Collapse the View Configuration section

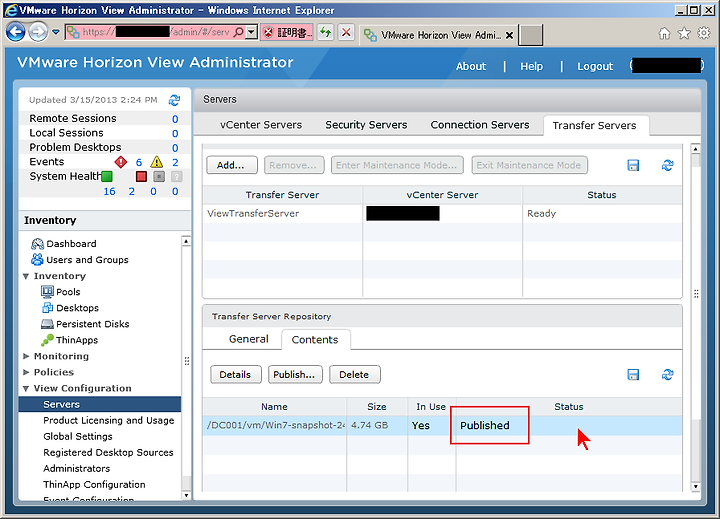point(26,389)
